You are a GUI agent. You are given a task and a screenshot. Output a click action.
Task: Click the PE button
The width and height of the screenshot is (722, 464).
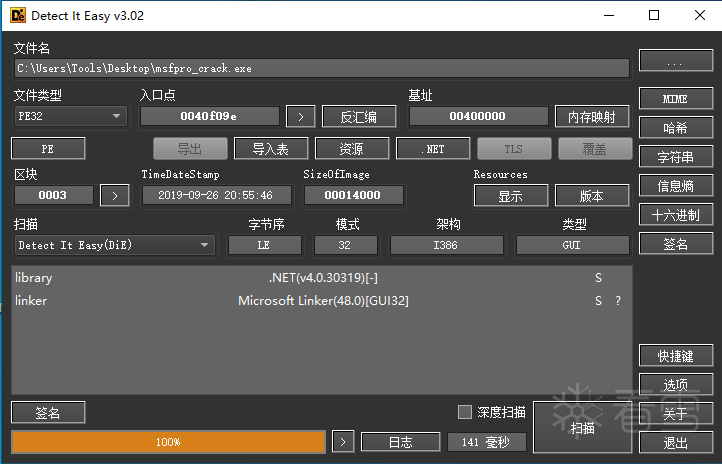tap(48, 148)
